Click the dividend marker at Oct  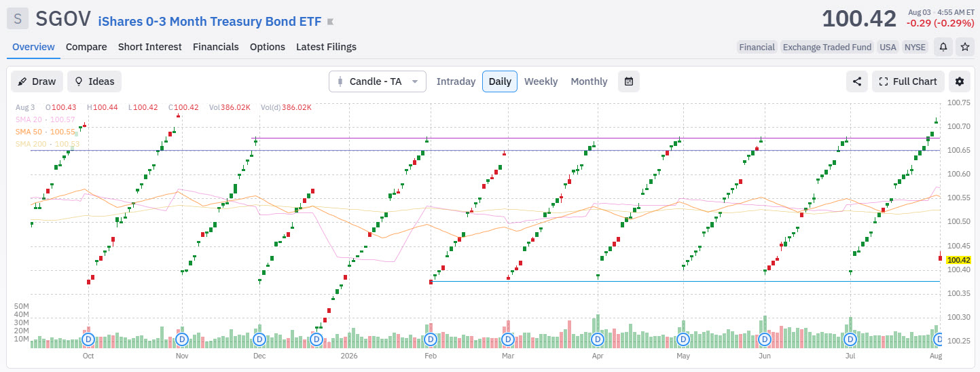click(88, 338)
